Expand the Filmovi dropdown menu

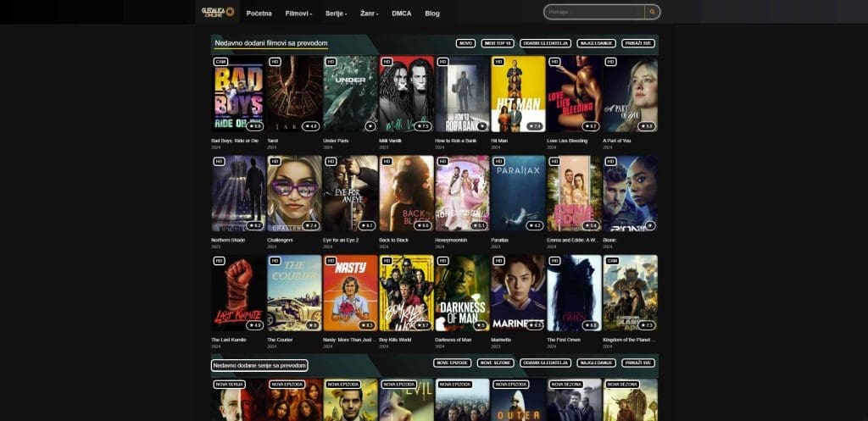pos(298,14)
